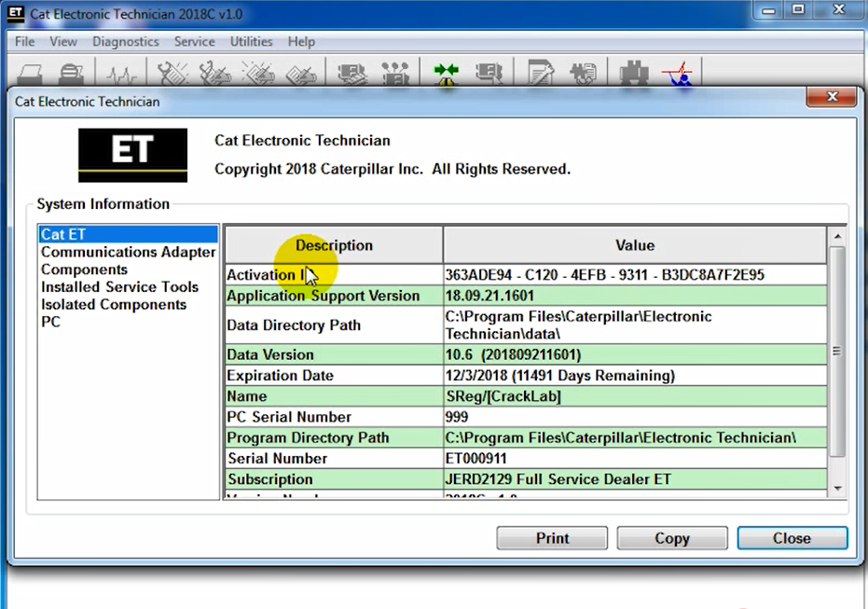Click the notepad with pencil toolbar icon
Viewport: 868px width, 609px height.
pyautogui.click(x=541, y=74)
